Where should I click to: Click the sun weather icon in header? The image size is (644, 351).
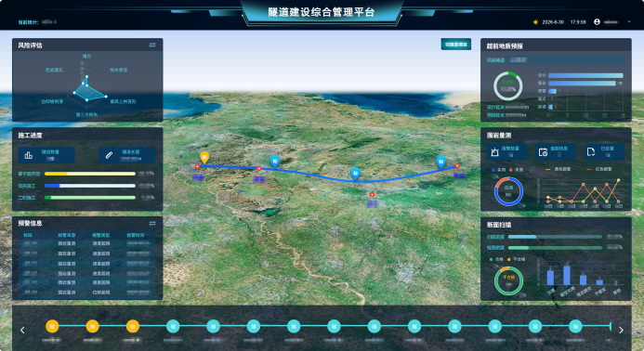[x=535, y=22]
